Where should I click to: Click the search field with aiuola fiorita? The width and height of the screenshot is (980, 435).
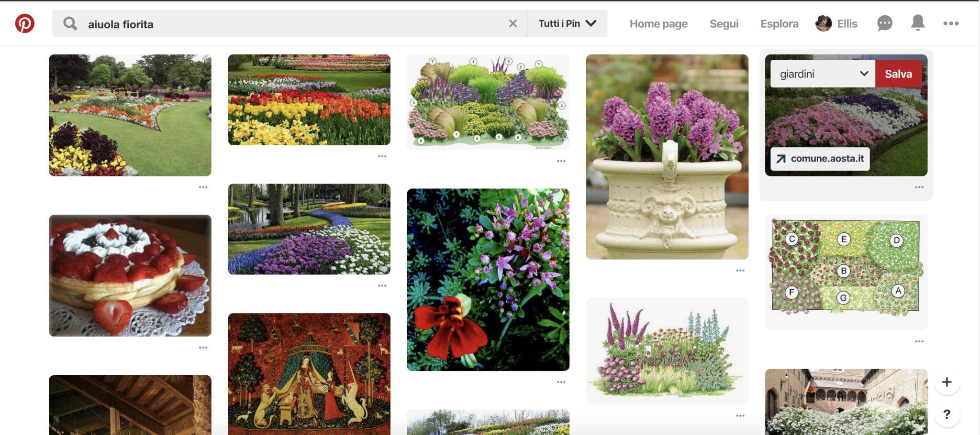tap(287, 24)
